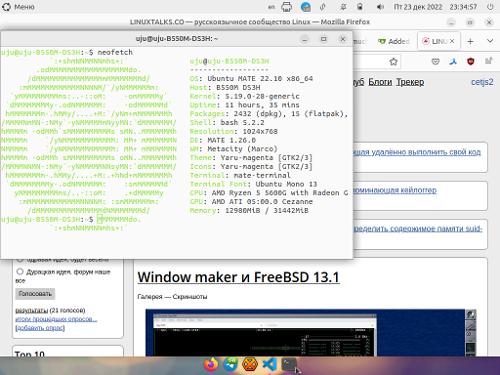Open the news link ending with кейлоггер
Viewport: 500px width, 375px height.
point(395,190)
